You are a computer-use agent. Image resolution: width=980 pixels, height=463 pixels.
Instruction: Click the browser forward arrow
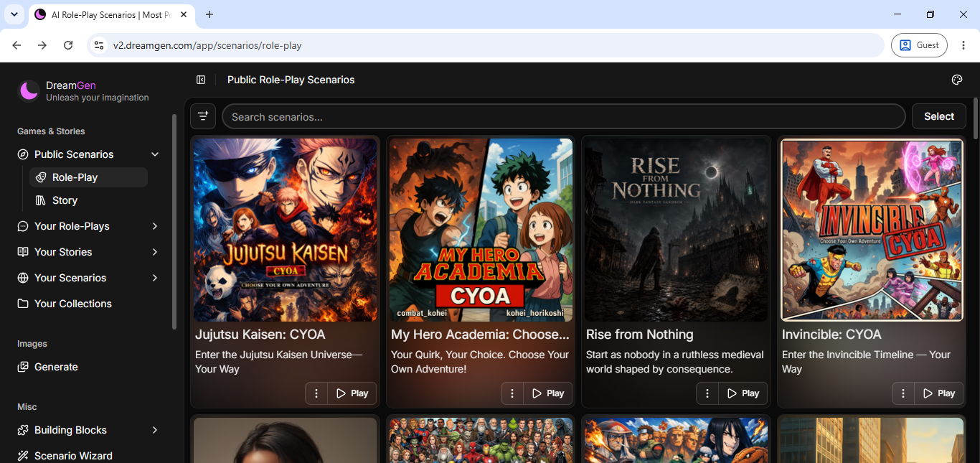pyautogui.click(x=42, y=45)
